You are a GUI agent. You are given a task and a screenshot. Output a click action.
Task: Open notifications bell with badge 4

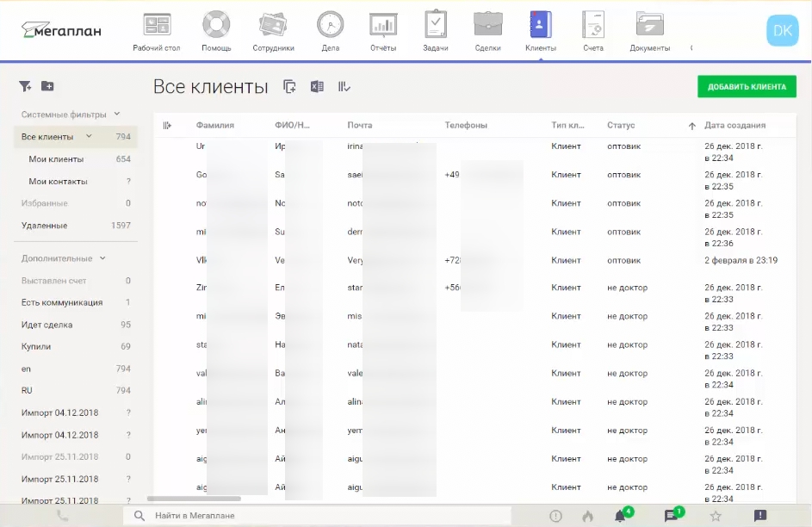(x=621, y=515)
